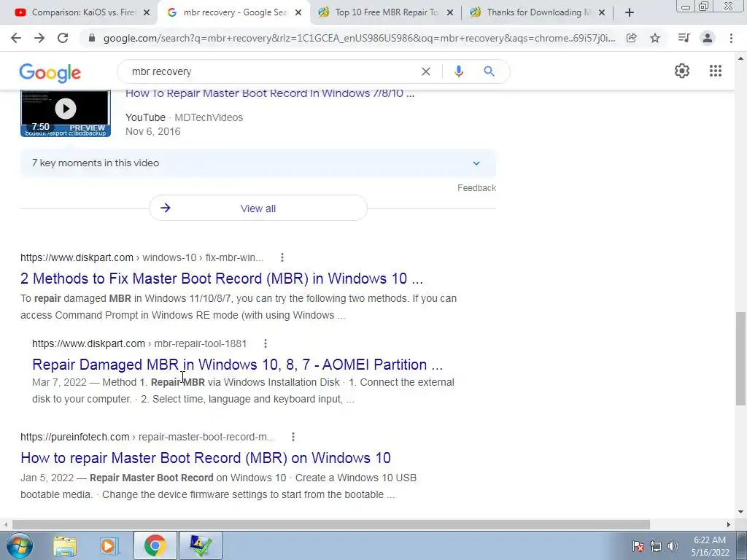Image resolution: width=747 pixels, height=560 pixels.
Task: Open the Google apps grid
Action: pyautogui.click(x=715, y=71)
